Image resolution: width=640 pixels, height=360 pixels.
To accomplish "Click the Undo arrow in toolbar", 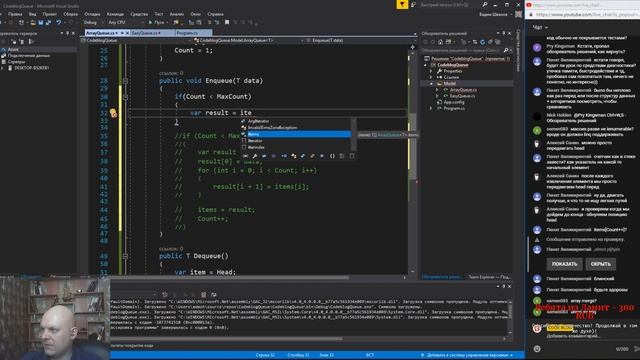I will click(x=59, y=22).
